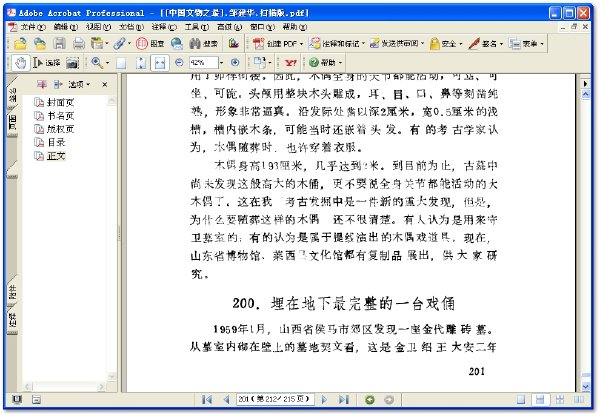Viewport: 600px width, 416px height.
Task: Select the 封面页 bookmark
Action: pyautogui.click(x=54, y=102)
